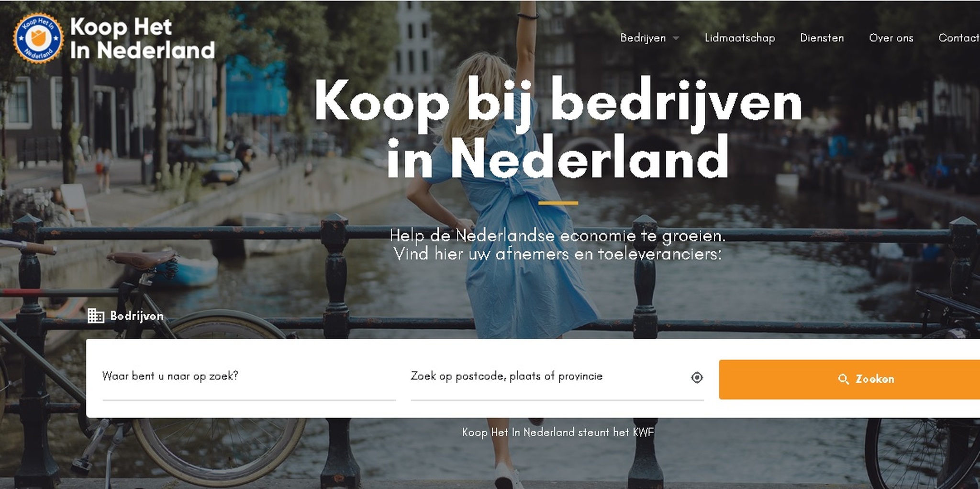Click the yellow divider line under the heading
This screenshot has height=489, width=980.
(558, 203)
